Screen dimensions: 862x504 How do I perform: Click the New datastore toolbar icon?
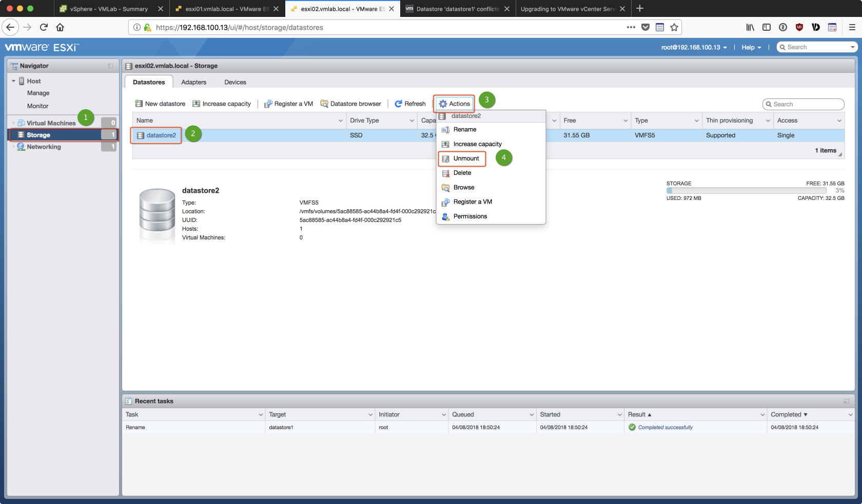(x=139, y=104)
